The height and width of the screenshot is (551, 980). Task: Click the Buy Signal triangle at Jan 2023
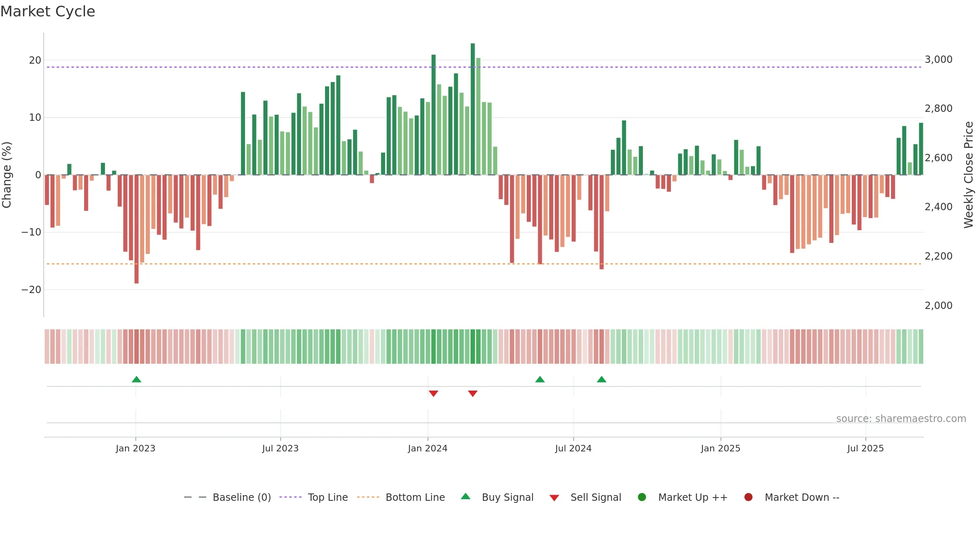pos(136,379)
